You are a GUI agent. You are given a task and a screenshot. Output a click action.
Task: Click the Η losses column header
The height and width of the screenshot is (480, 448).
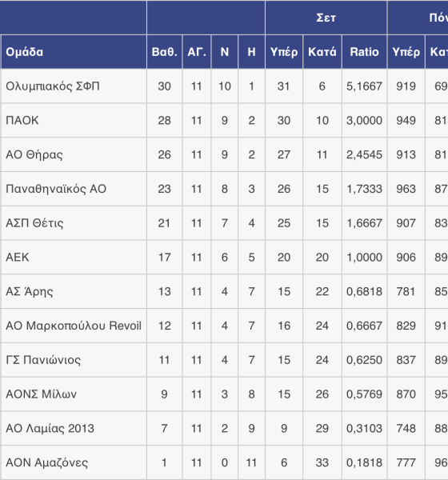pos(251,52)
